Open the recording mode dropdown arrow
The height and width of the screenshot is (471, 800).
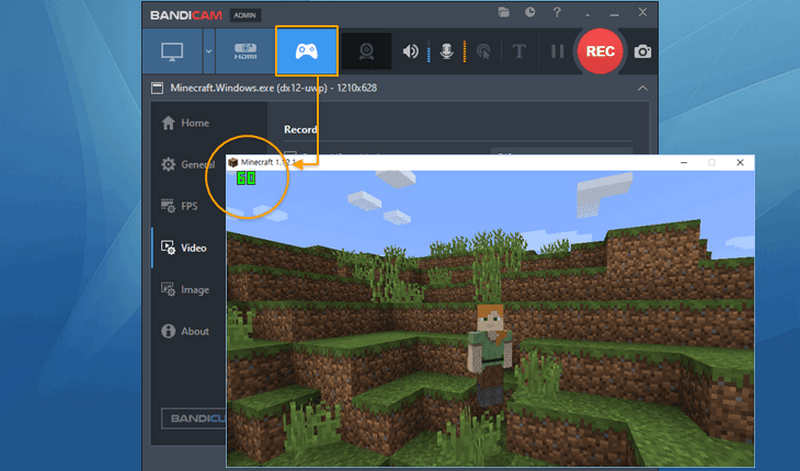pyautogui.click(x=209, y=51)
